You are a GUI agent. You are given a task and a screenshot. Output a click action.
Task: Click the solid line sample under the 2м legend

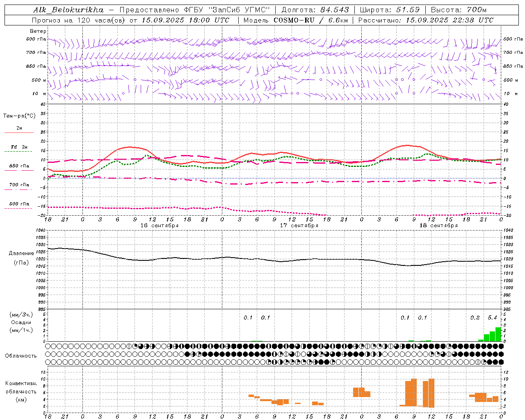pyautogui.click(x=19, y=133)
